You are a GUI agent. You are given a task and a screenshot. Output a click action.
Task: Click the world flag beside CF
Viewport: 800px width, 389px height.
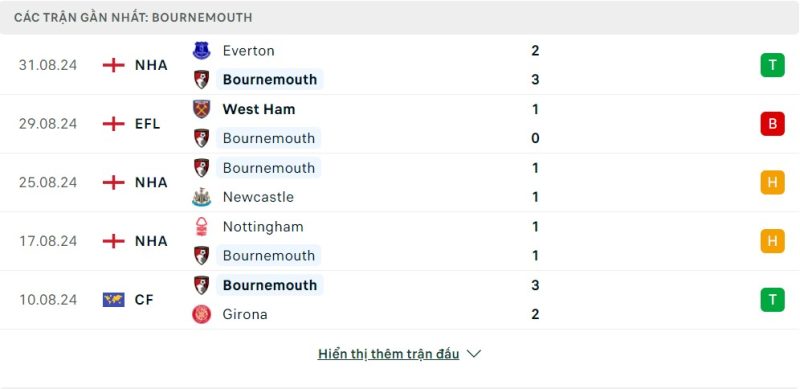tap(113, 300)
